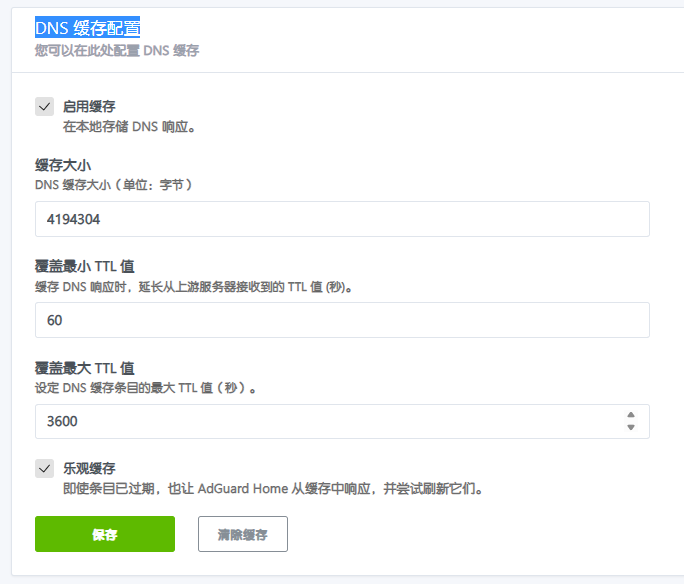The width and height of the screenshot is (684, 584).
Task: Decrease max TTL with the down arrow
Action: pyautogui.click(x=630, y=428)
